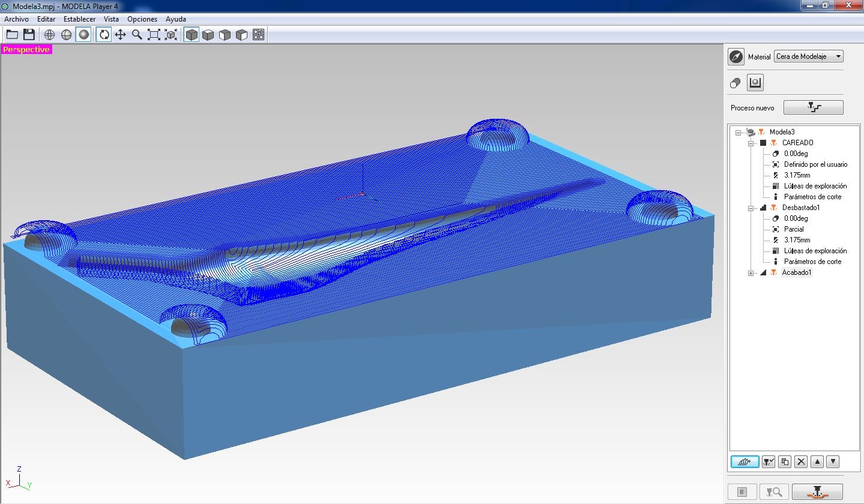Screen dimensions: 864x504
Task: Select the quartered-sphere rendering mode icon
Action: (x=67, y=35)
